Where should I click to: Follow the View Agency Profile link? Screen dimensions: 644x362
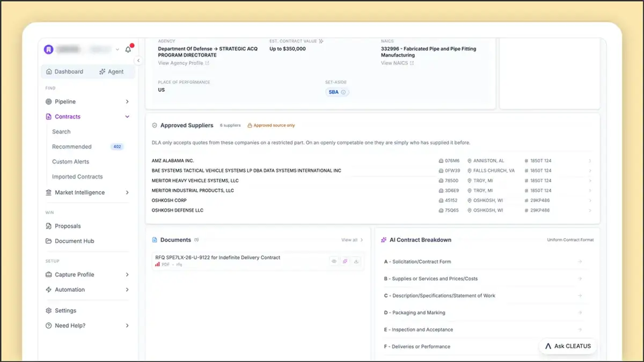pyautogui.click(x=184, y=63)
